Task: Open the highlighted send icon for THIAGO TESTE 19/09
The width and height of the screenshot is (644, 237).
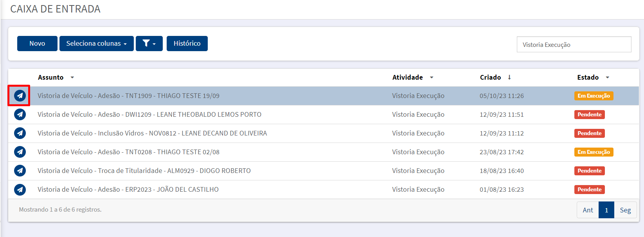Action: (20, 96)
